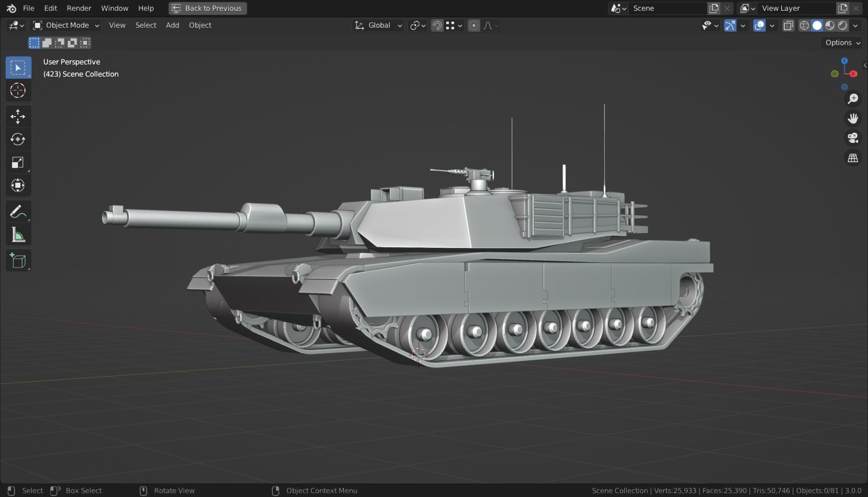
Task: Open the viewport View menu
Action: pos(117,25)
